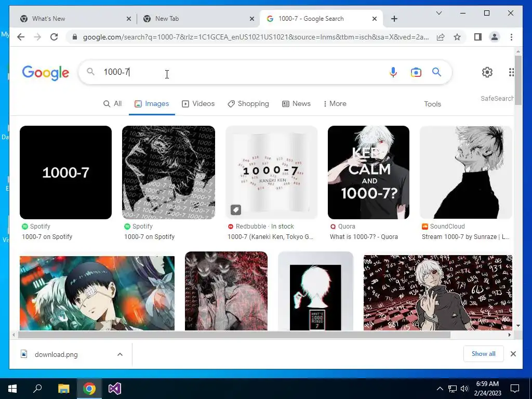The width and height of the screenshot is (532, 399).
Task: Open Chrome profile avatar menu
Action: click(495, 37)
